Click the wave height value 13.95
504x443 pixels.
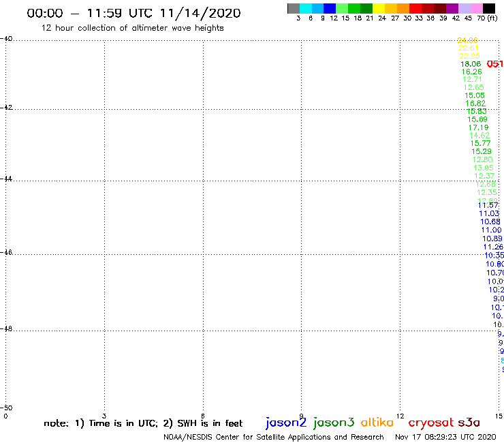[x=483, y=168]
